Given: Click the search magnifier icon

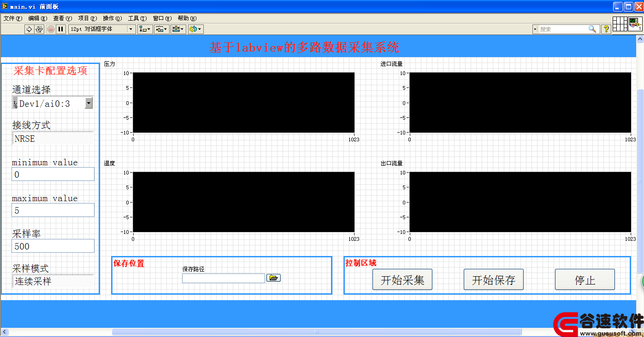Looking at the screenshot, I should 592,29.
